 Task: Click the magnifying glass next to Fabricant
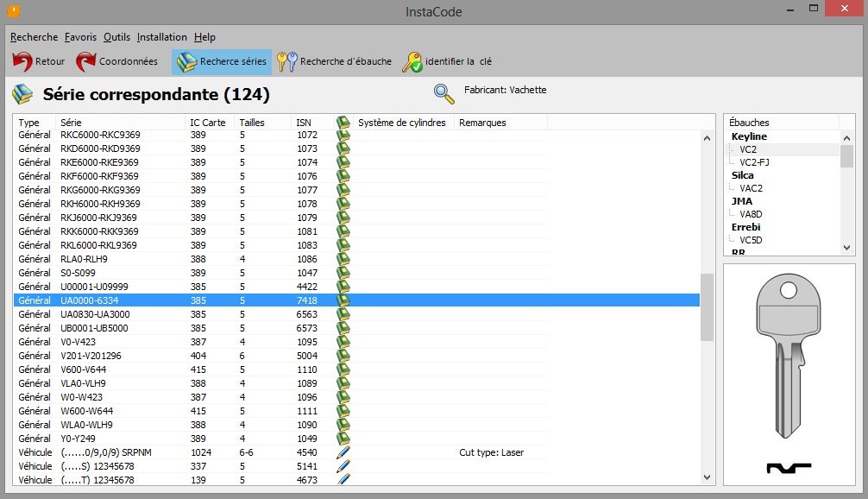tap(444, 94)
